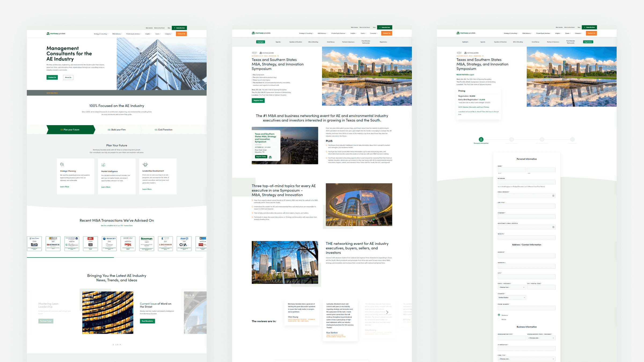This screenshot has height=362, width=644.
Task: Click the transactions carousel progress bar
Action: tap(115, 257)
